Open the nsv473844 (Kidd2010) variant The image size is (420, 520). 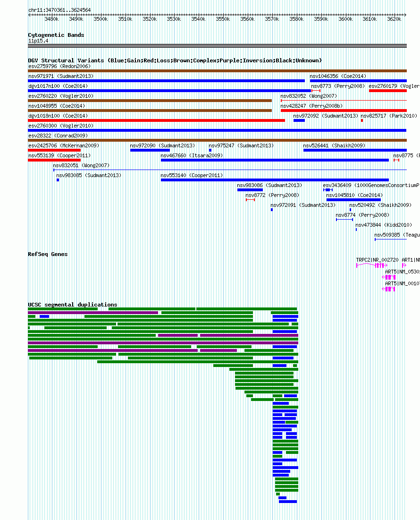[x=384, y=225]
